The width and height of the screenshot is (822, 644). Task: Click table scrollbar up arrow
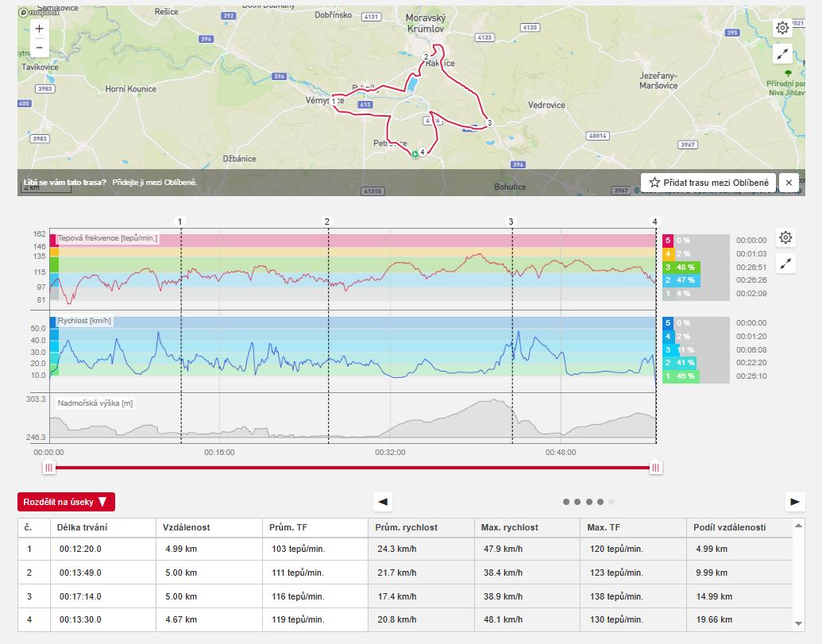click(x=798, y=525)
